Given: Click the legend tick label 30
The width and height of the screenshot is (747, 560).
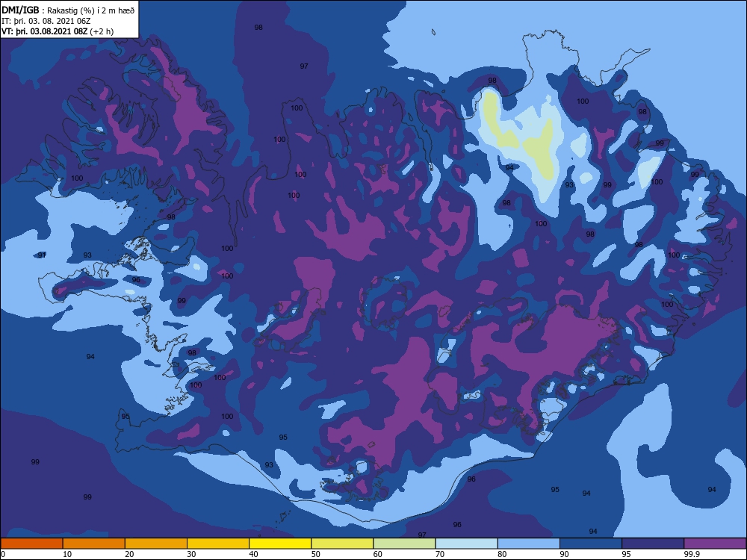Looking at the screenshot, I should click(191, 554).
